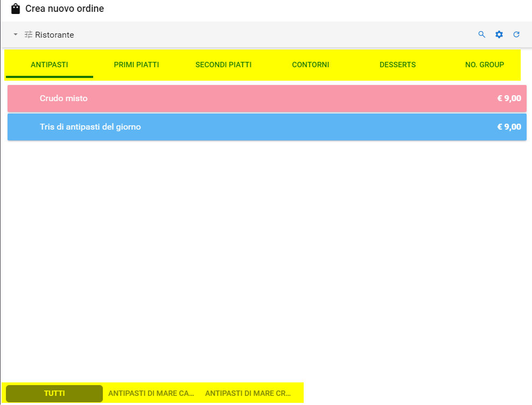This screenshot has width=532, height=405.
Task: Refresh the product list
Action: [516, 34]
